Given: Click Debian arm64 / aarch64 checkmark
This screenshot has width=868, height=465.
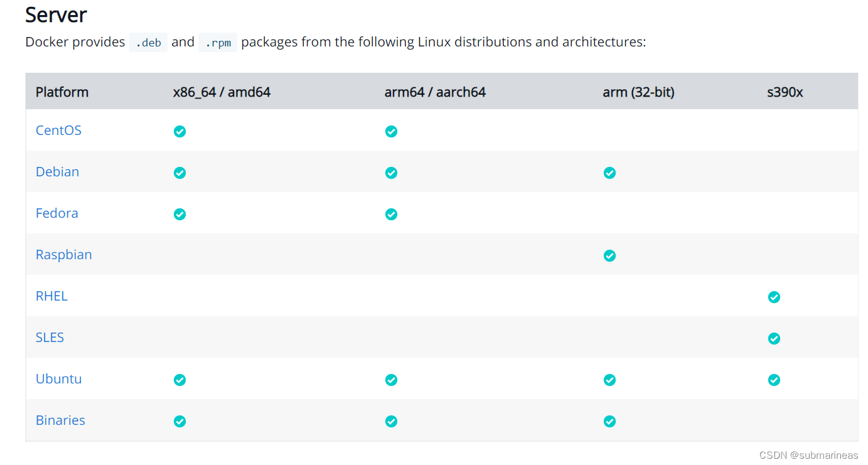Looking at the screenshot, I should click(x=391, y=173).
